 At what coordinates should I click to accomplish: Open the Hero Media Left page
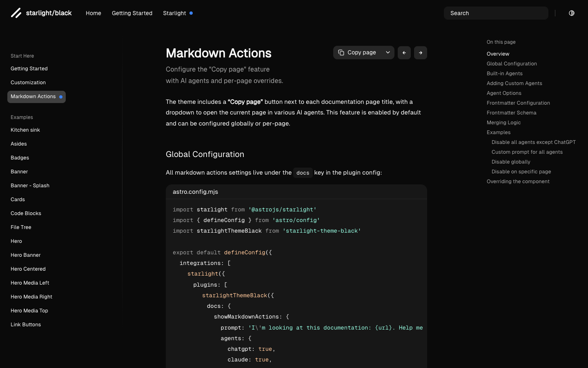click(x=30, y=283)
